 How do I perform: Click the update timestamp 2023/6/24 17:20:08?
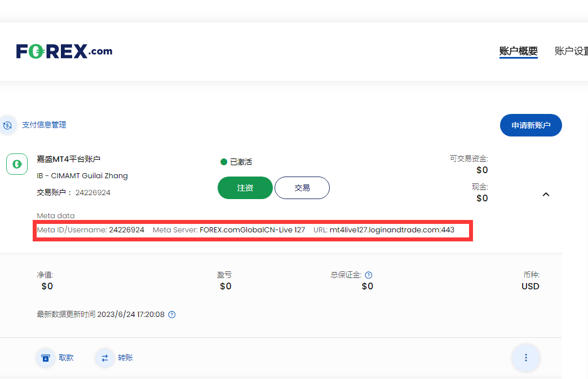[131, 315]
